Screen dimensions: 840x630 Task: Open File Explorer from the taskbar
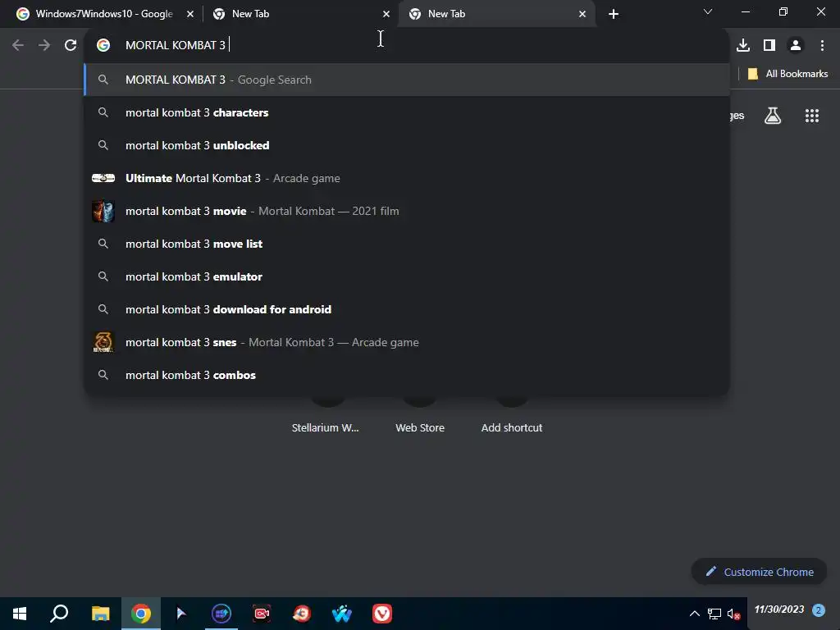point(100,614)
